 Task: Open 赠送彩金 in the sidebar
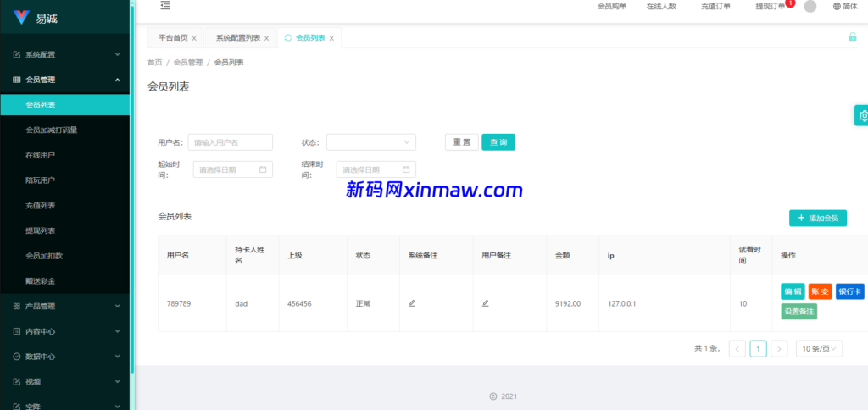64,281
